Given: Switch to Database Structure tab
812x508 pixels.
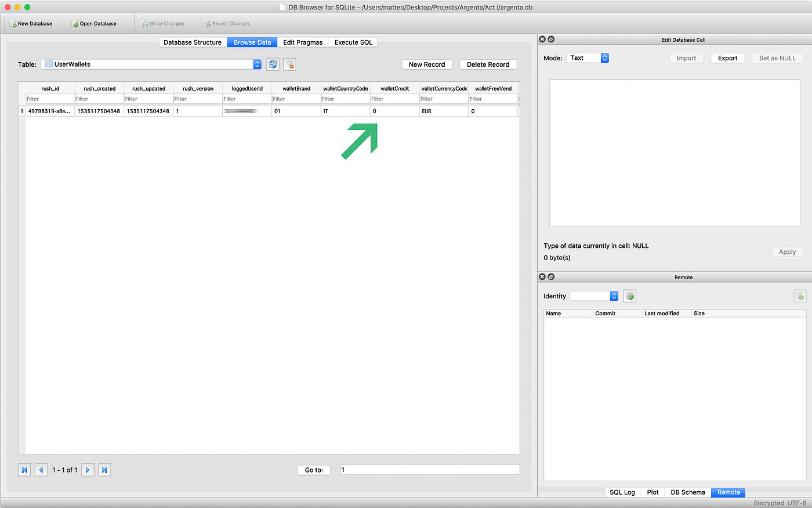Looking at the screenshot, I should [193, 42].
